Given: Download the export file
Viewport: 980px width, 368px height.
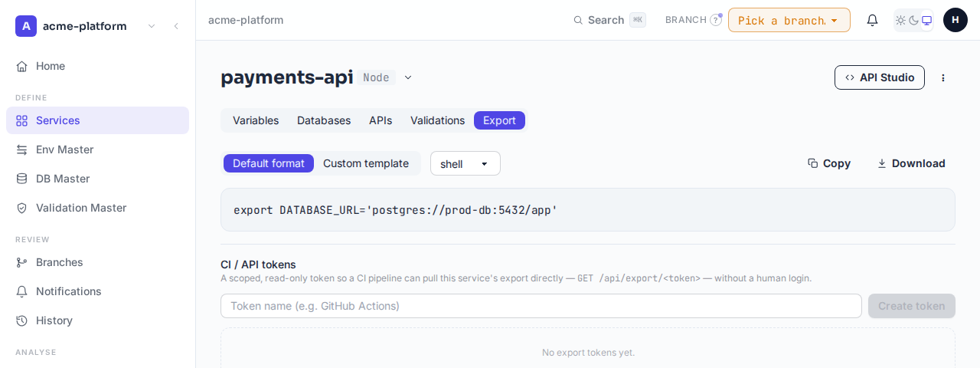Looking at the screenshot, I should pyautogui.click(x=911, y=163).
